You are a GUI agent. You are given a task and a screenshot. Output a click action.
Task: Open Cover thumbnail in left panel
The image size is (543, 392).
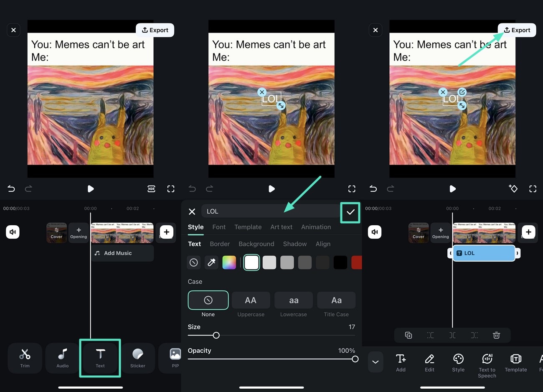(x=56, y=233)
